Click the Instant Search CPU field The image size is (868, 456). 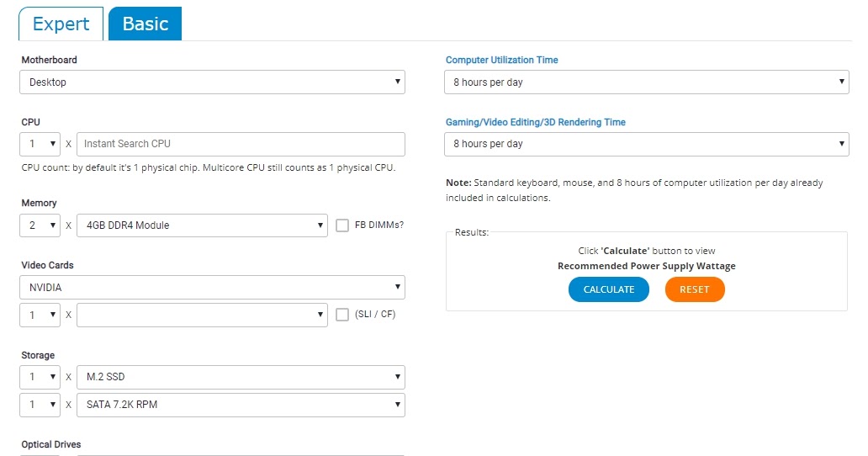tap(241, 144)
